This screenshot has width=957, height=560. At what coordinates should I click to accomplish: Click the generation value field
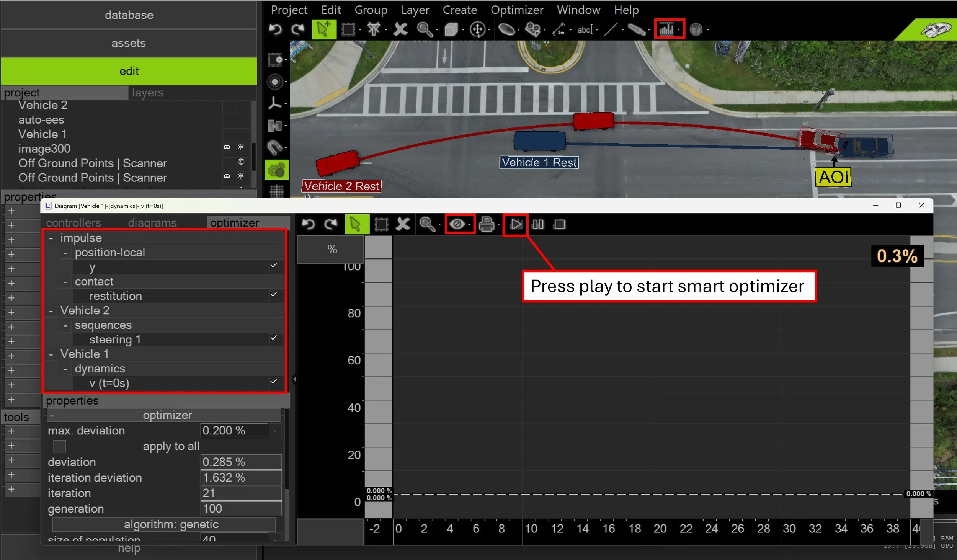point(241,509)
